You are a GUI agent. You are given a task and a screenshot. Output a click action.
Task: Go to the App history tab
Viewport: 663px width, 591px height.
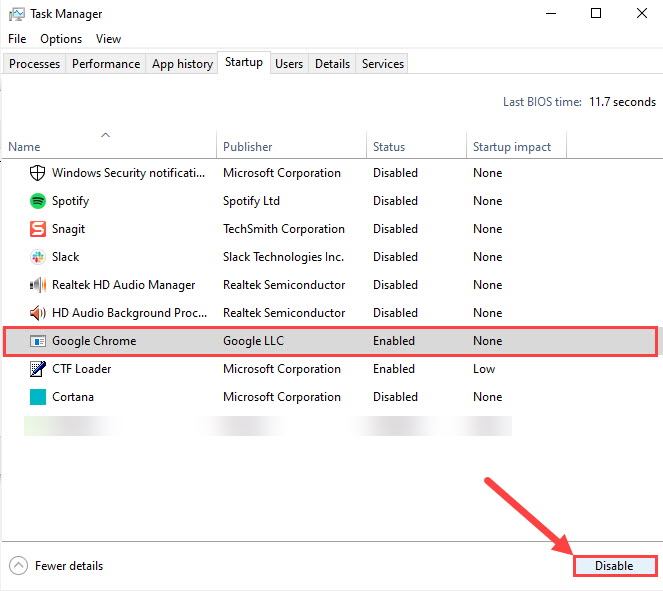click(x=182, y=64)
